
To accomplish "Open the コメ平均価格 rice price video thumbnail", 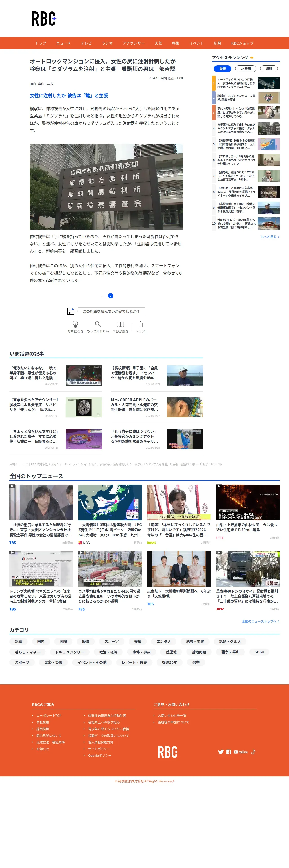I will tap(110, 569).
